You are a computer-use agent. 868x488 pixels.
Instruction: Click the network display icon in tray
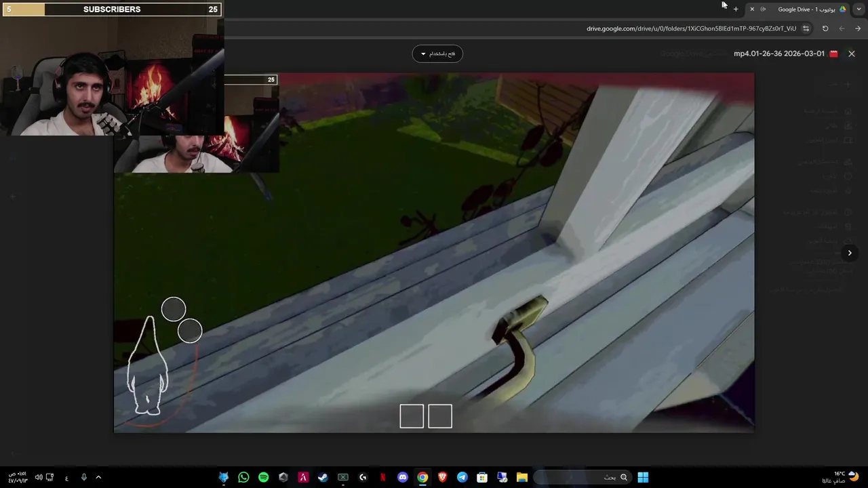point(50,477)
